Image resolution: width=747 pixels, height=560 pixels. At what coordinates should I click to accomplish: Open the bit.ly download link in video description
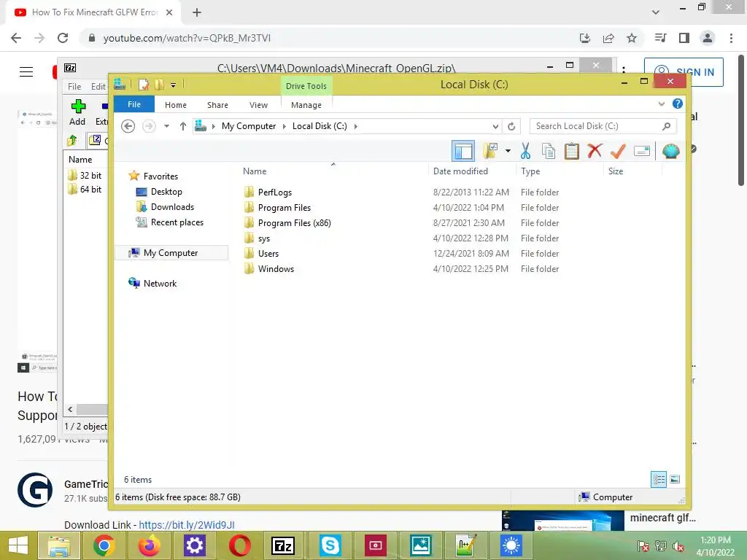pyautogui.click(x=186, y=525)
